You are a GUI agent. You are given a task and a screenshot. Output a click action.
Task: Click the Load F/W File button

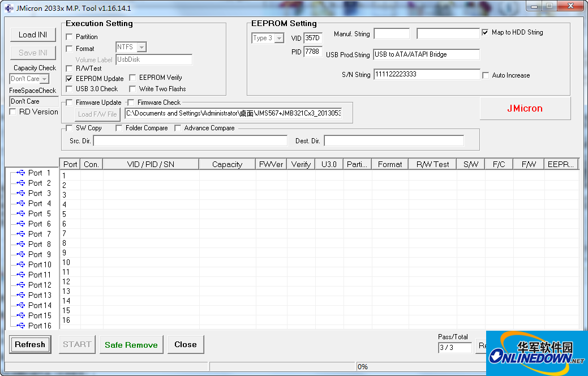(97, 114)
